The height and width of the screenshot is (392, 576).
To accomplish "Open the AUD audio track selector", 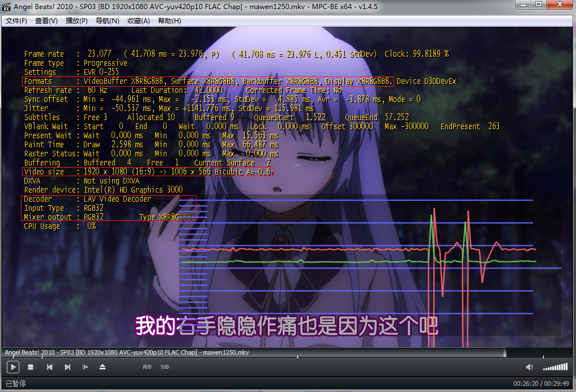I will (x=147, y=367).
